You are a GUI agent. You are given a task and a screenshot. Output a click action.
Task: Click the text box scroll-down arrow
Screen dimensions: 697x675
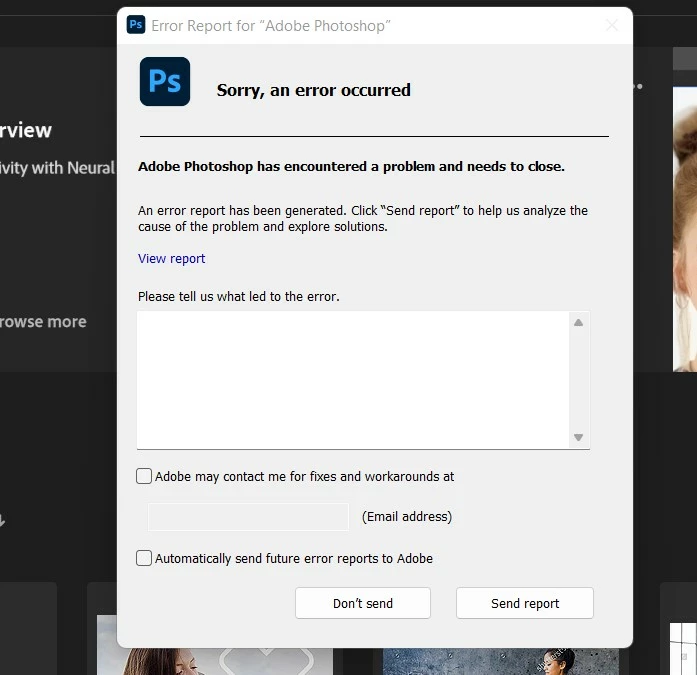coord(578,437)
